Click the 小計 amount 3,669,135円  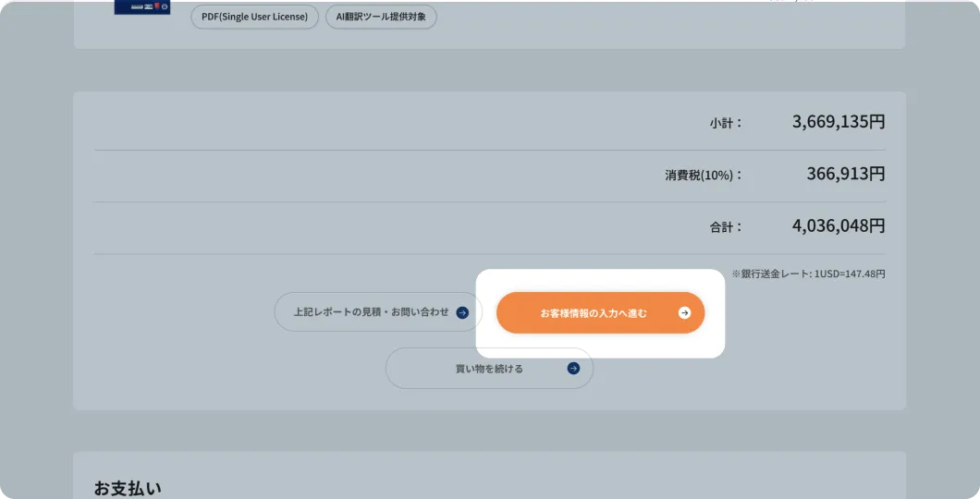tap(839, 121)
